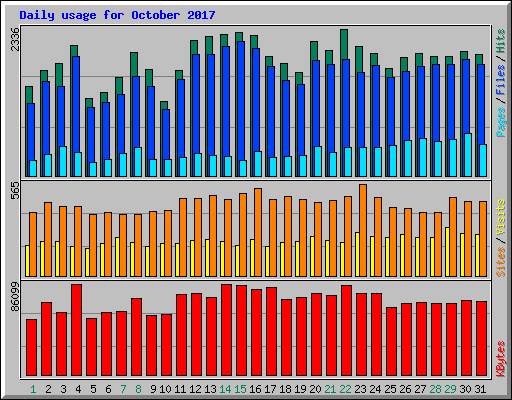Viewport: 512px width, 400px height.
Task: Click day label 30 on the x-axis
Action: tap(465, 389)
